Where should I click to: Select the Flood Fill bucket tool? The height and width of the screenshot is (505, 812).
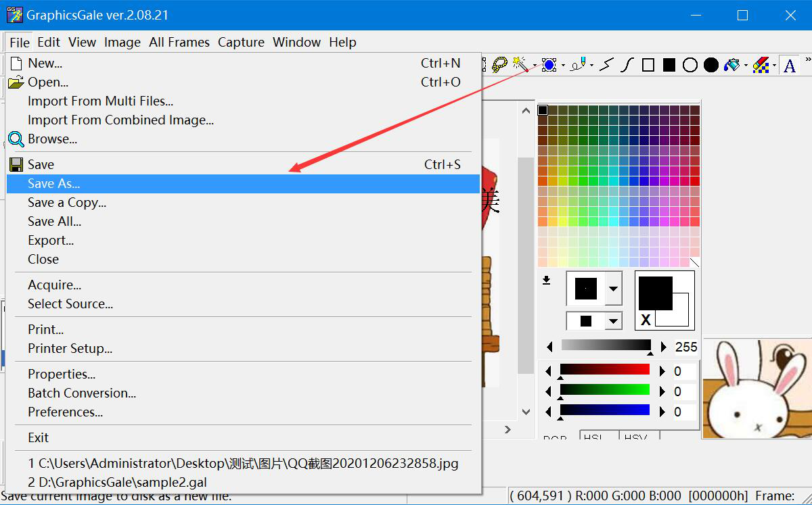[731, 65]
